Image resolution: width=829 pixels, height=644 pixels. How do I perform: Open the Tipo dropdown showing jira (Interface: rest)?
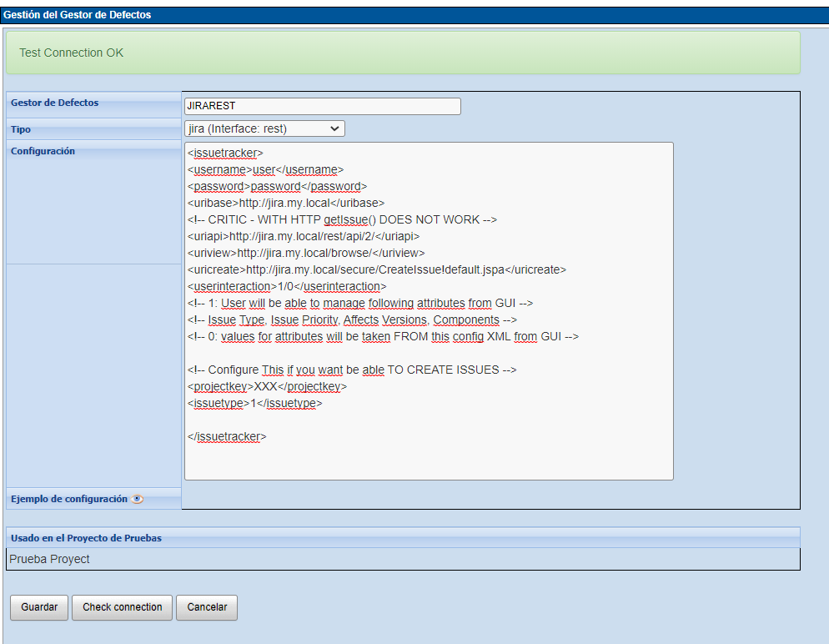click(265, 128)
